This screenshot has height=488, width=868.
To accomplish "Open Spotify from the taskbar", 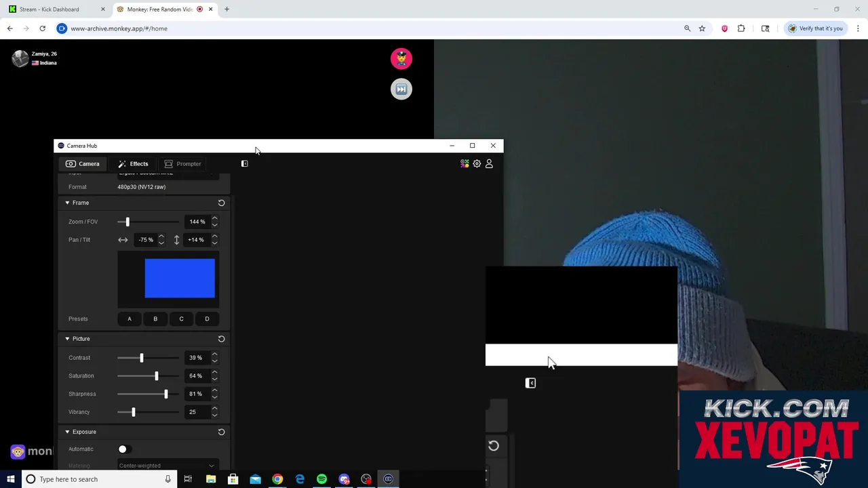I will tap(321, 479).
